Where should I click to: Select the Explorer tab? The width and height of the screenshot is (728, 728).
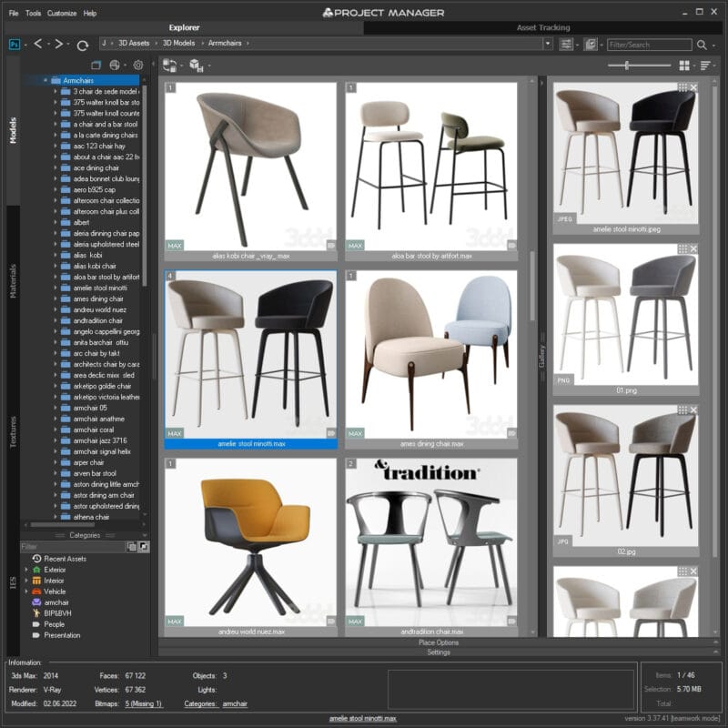185,27
